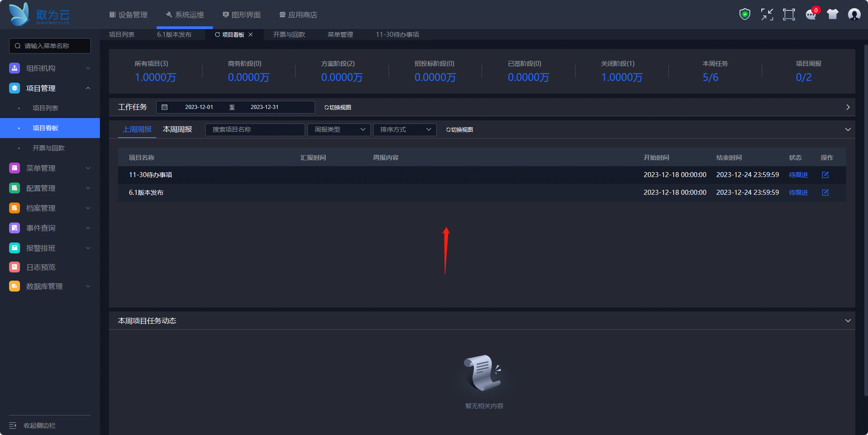Click the exit fullscreen arrows icon

point(767,15)
